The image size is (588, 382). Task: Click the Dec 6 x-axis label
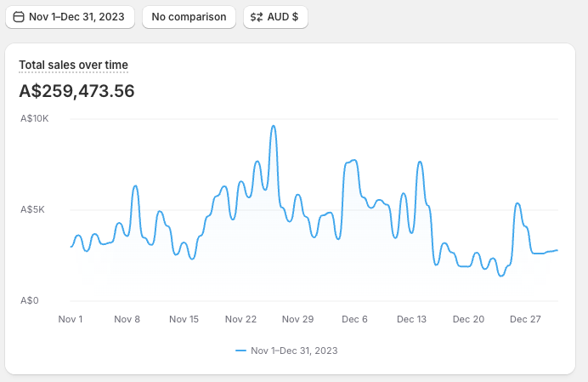[354, 319]
